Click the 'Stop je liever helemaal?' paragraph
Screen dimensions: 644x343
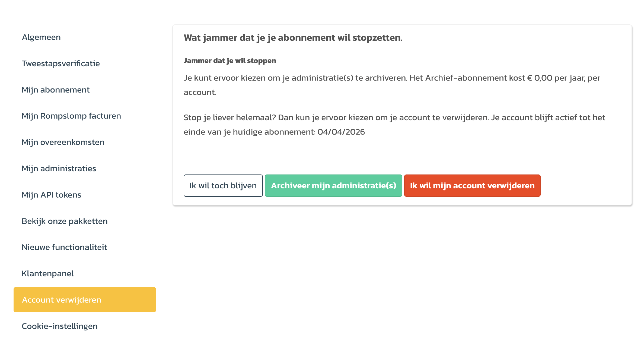(394, 117)
